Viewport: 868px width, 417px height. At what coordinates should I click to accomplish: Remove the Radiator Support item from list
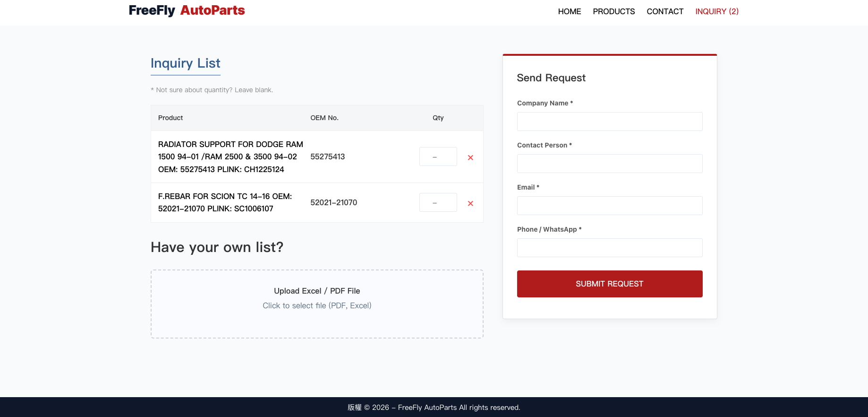(x=470, y=157)
